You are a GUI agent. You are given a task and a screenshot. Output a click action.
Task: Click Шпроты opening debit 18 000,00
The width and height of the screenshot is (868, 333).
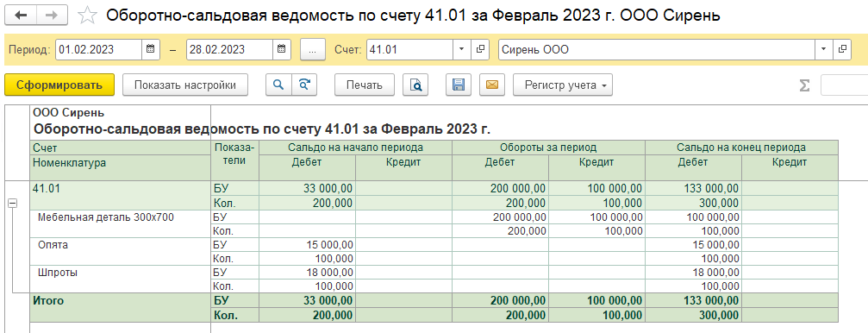[x=307, y=273]
